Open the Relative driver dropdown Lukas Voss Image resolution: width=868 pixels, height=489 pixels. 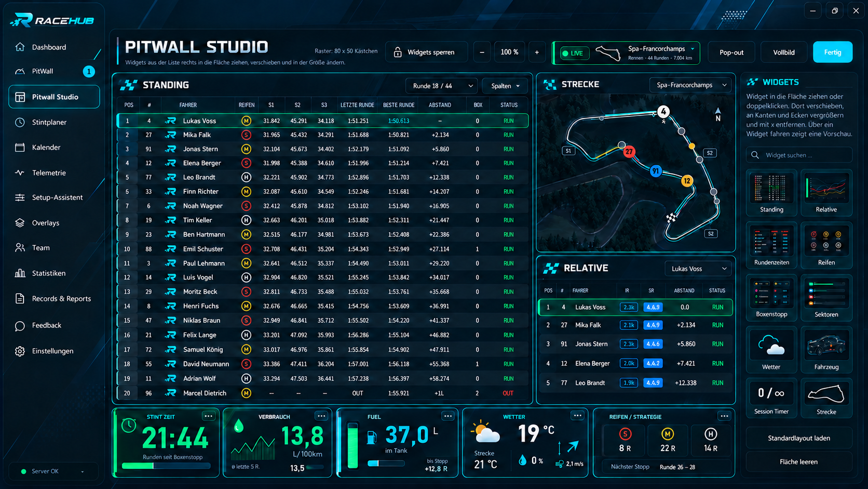[x=698, y=269]
